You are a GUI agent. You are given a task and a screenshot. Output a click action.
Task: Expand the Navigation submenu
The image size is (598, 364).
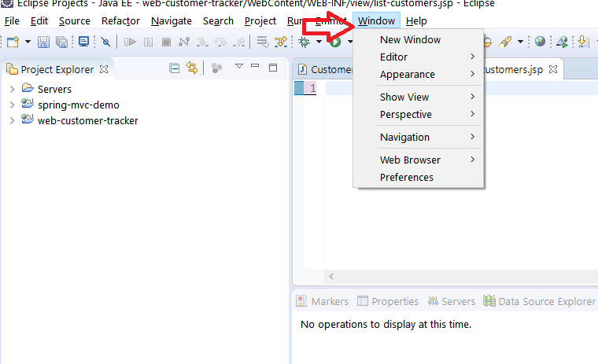pyautogui.click(x=419, y=138)
